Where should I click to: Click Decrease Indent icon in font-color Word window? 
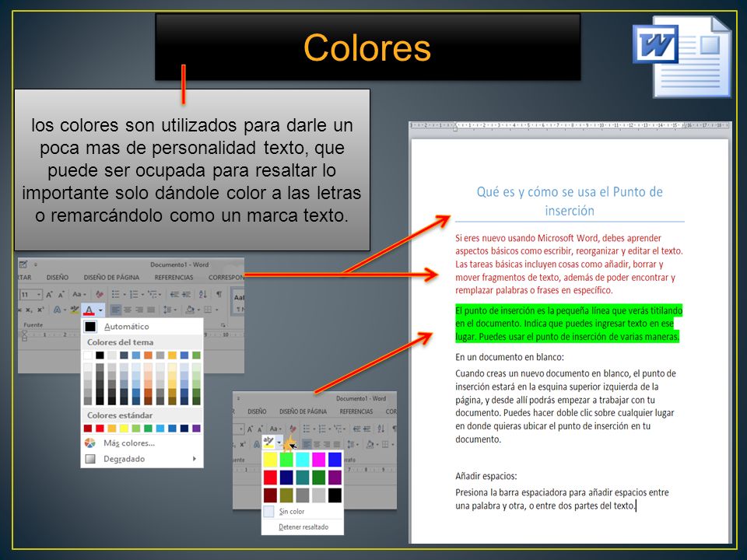[174, 294]
